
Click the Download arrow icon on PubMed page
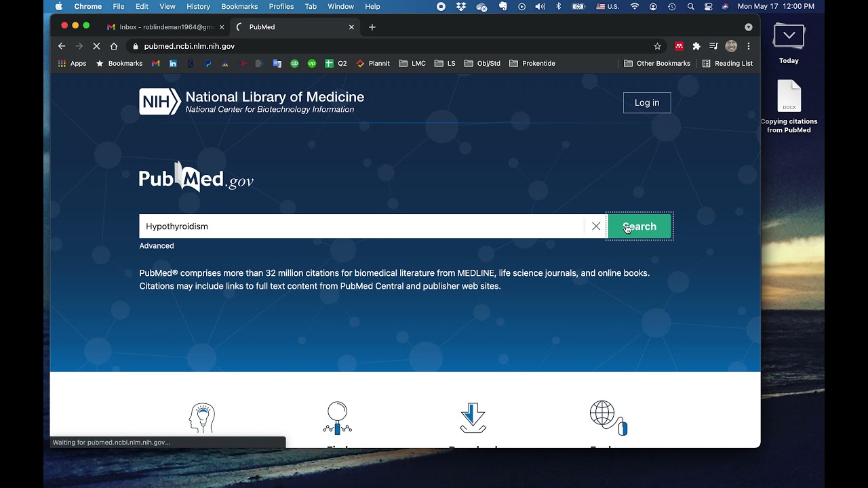click(473, 418)
